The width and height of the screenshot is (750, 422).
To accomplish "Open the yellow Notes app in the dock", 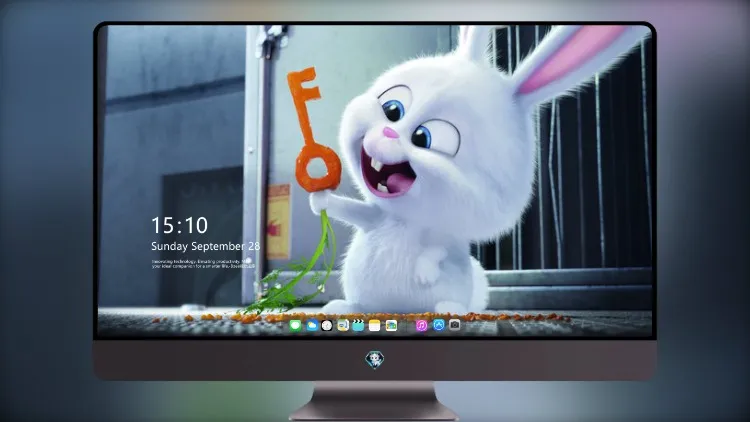I will click(x=375, y=326).
